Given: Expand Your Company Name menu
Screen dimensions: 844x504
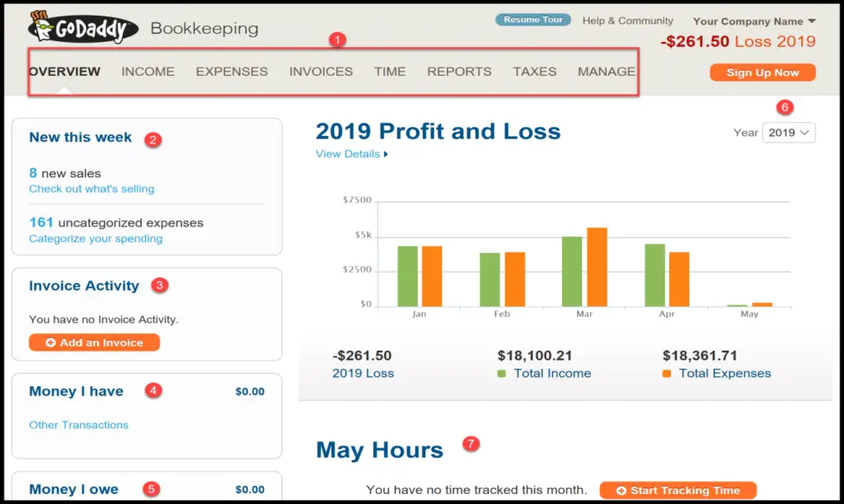Looking at the screenshot, I should point(754,21).
